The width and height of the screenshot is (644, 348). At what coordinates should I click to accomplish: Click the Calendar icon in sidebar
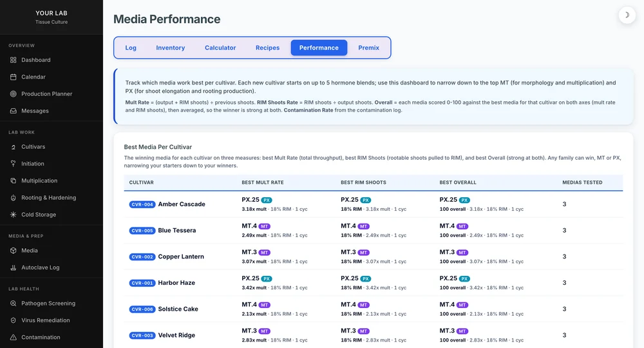click(13, 77)
